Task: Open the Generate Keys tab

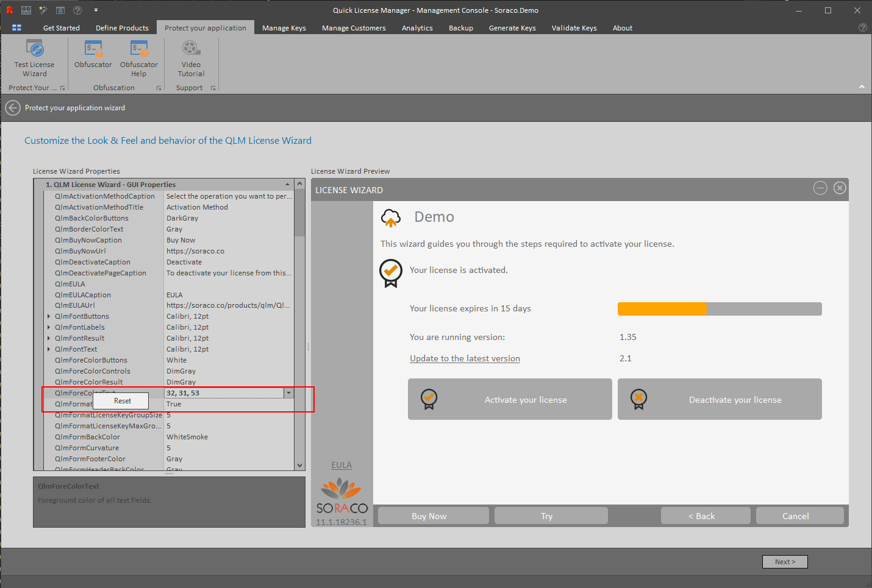Action: [512, 28]
